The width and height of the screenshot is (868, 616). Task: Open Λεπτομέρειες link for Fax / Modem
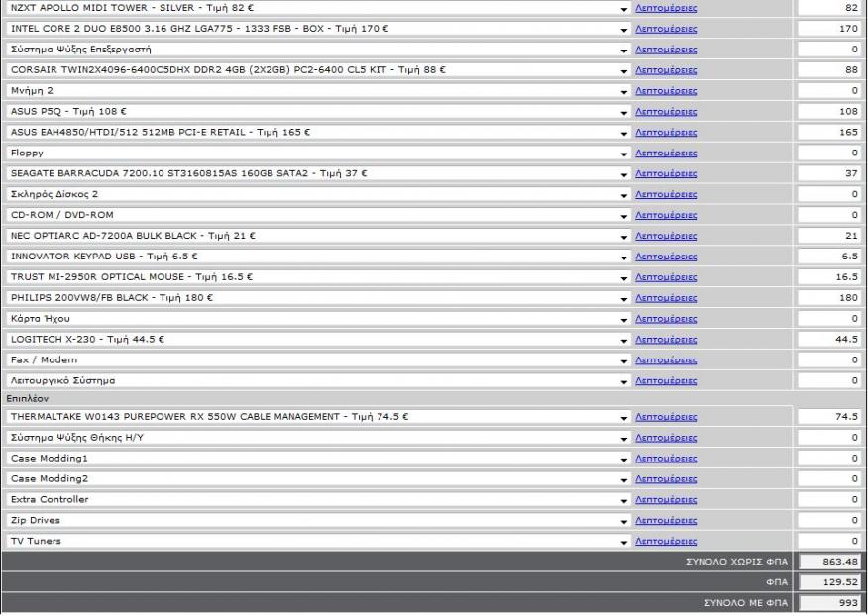(666, 360)
